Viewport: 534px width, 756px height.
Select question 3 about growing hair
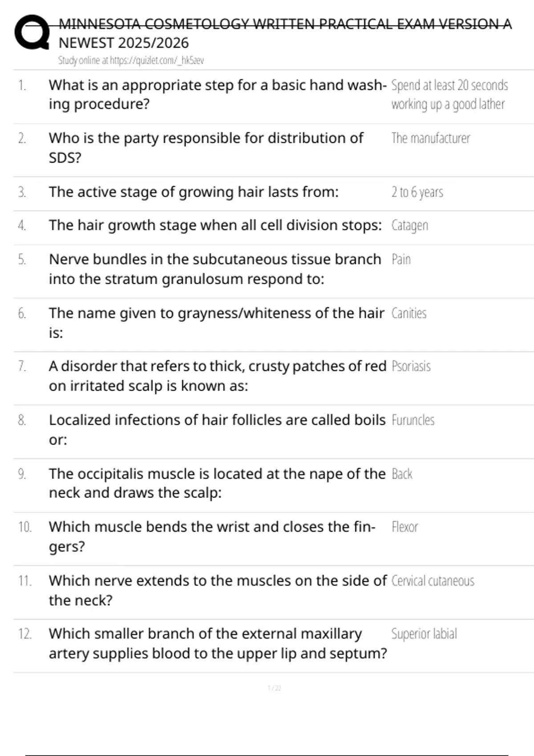(194, 192)
